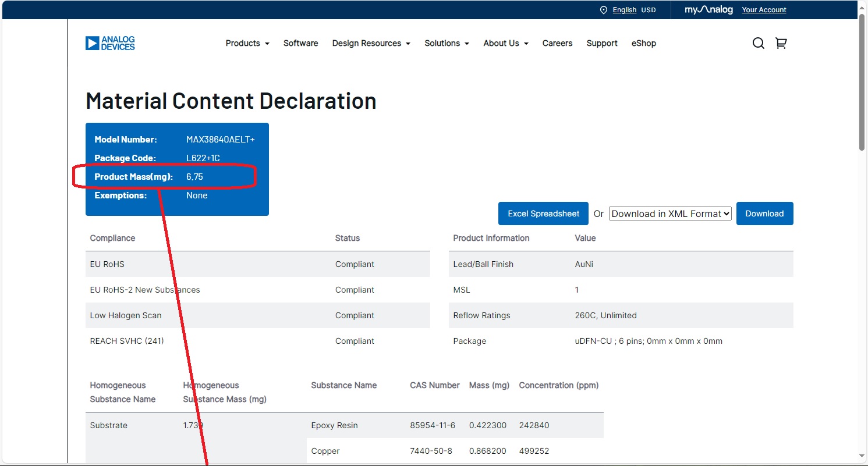
Task: Click the page's vertical scrollbar thumb
Action: point(862,81)
